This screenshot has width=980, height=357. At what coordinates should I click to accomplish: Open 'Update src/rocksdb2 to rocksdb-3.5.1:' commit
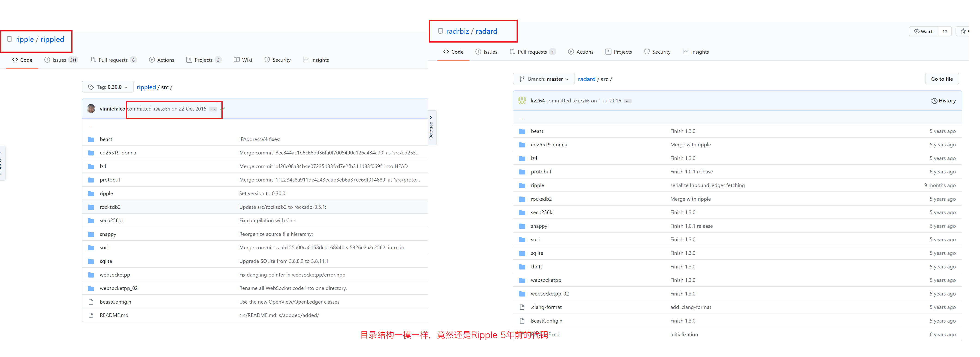coord(283,207)
